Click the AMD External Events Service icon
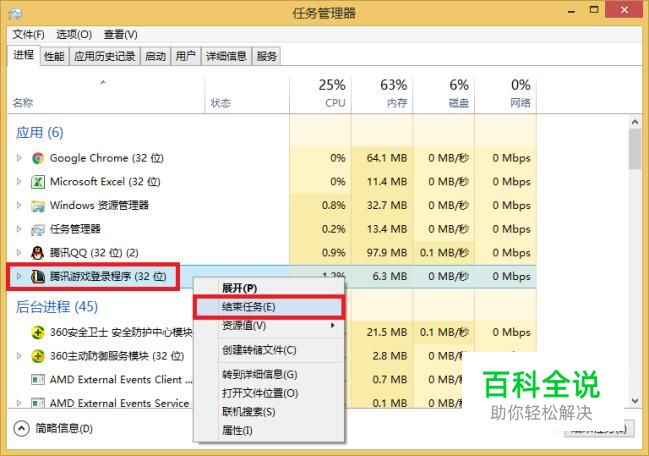This screenshot has height=456, width=649. [x=38, y=403]
